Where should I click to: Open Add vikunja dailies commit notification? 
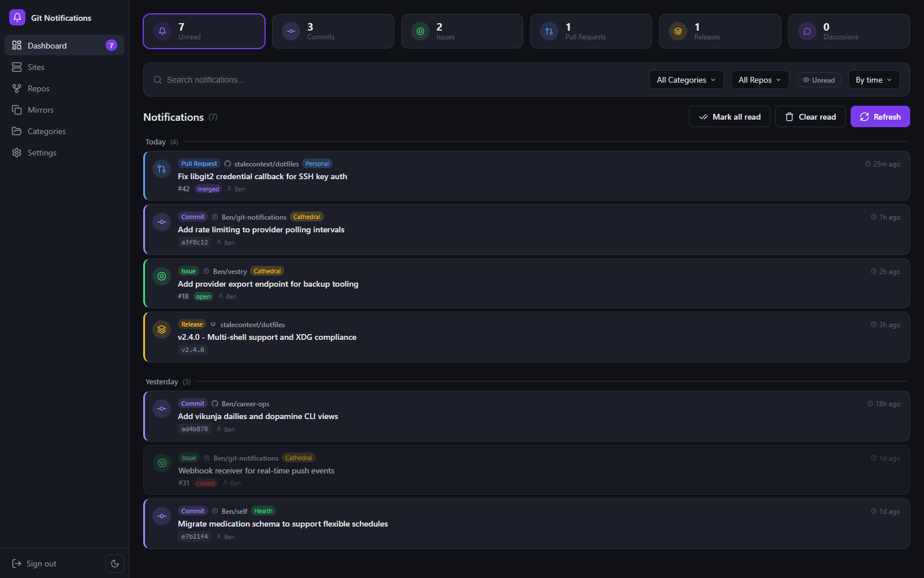pyautogui.click(x=527, y=416)
